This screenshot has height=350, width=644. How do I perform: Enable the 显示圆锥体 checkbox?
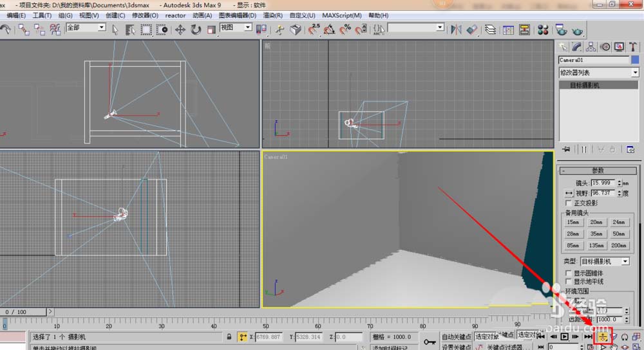569,273
